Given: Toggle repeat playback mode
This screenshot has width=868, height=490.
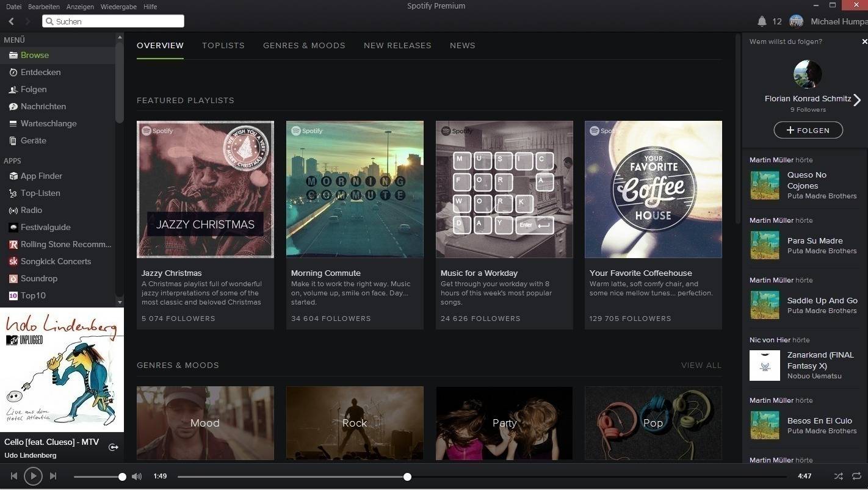Looking at the screenshot, I should pos(857,476).
